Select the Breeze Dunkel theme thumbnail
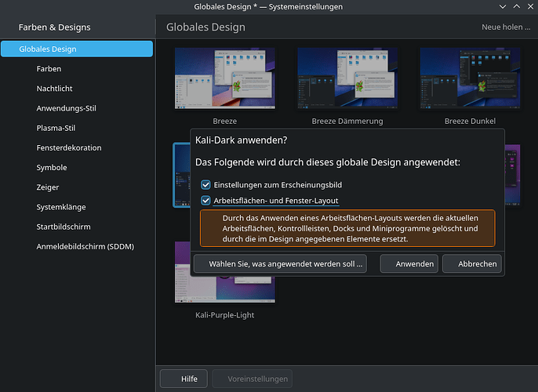Viewport: 538px width, 392px height. pos(470,78)
